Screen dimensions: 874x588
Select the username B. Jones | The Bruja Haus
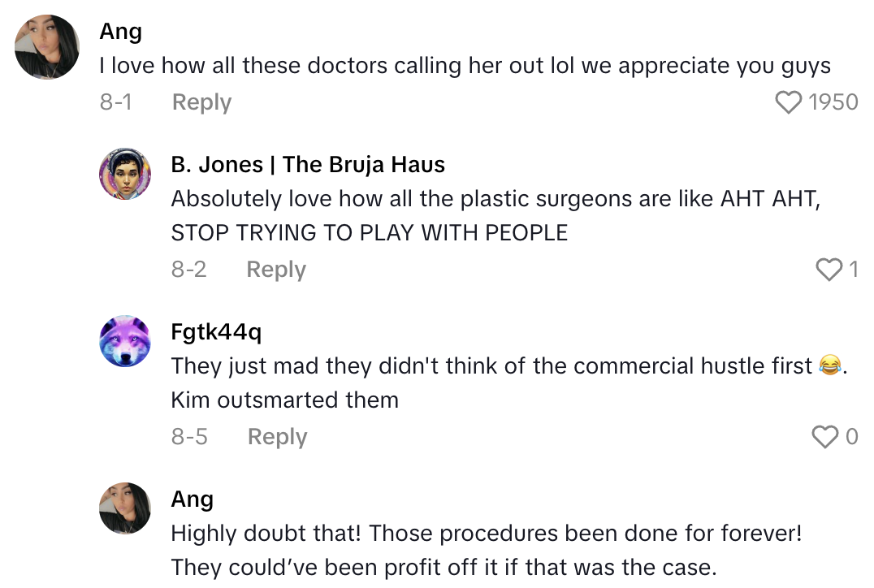(308, 164)
